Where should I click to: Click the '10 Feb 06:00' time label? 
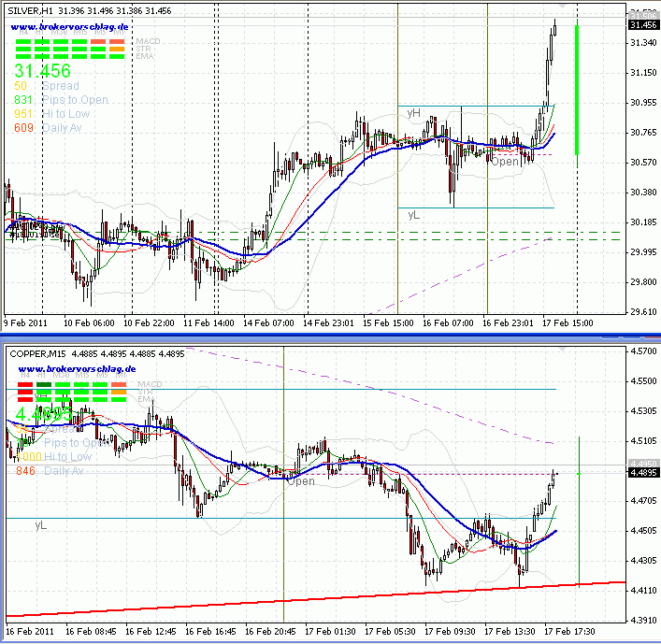point(89,323)
